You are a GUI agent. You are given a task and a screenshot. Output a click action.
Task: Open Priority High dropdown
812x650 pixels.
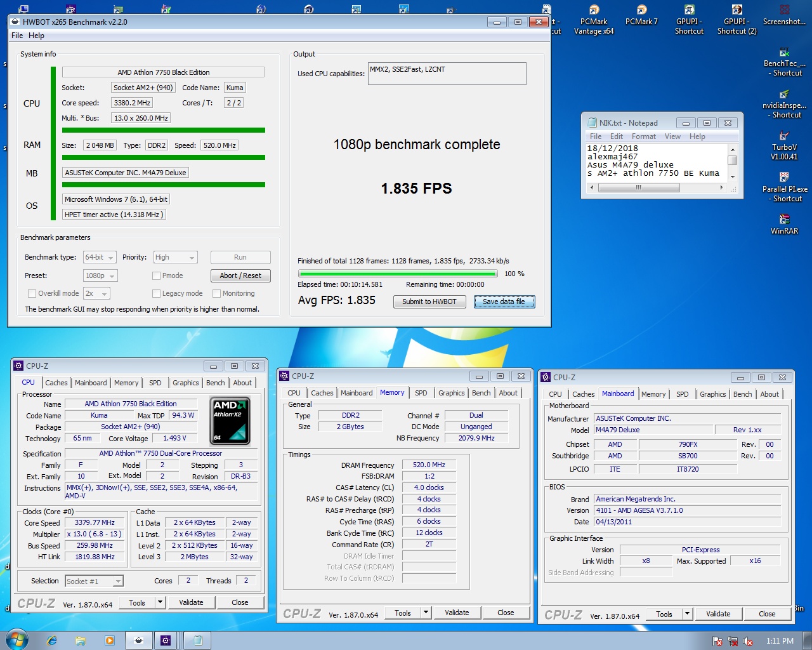point(176,257)
